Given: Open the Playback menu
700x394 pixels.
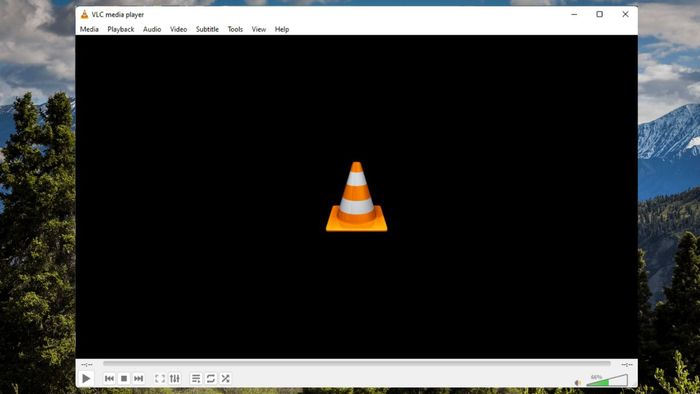Looking at the screenshot, I should (x=121, y=29).
